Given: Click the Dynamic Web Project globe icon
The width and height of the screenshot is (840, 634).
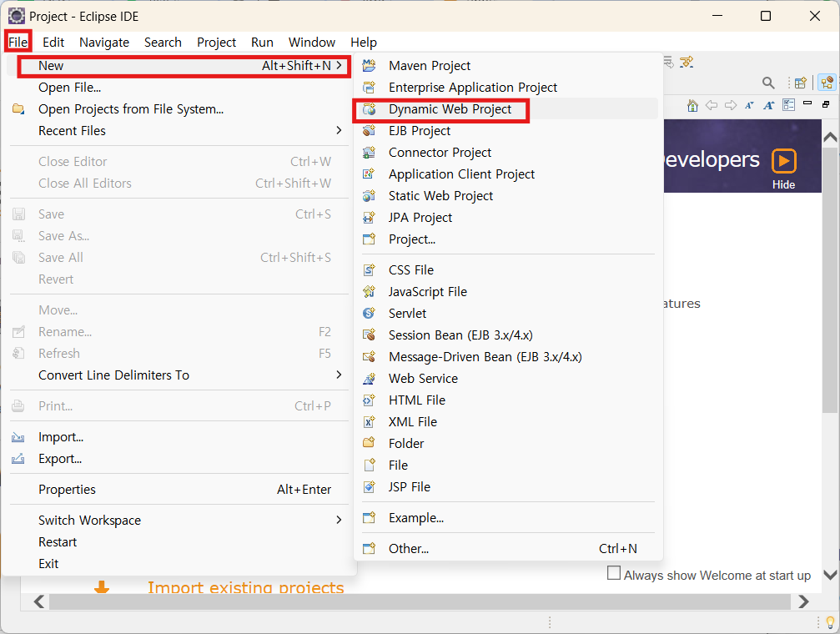Looking at the screenshot, I should tap(369, 109).
